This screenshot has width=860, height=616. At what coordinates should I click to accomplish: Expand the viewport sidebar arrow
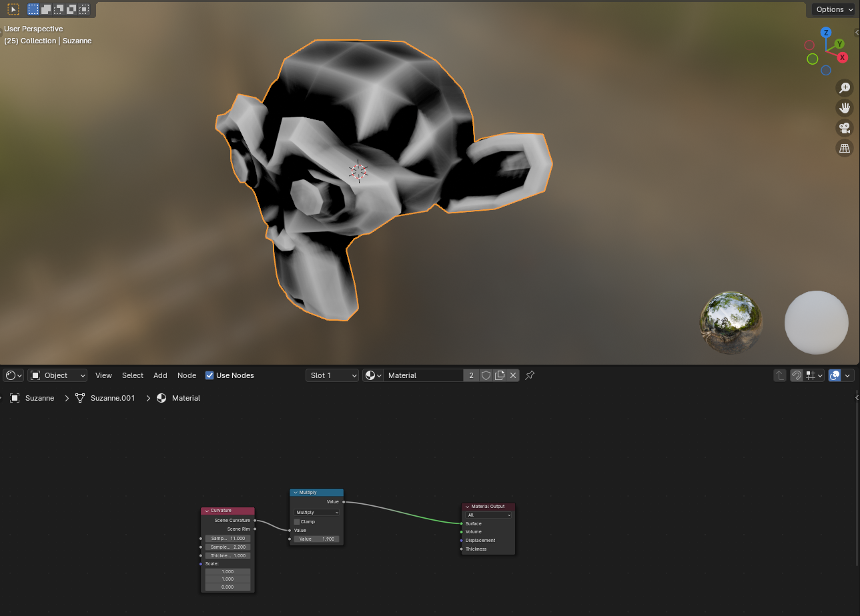[857, 32]
